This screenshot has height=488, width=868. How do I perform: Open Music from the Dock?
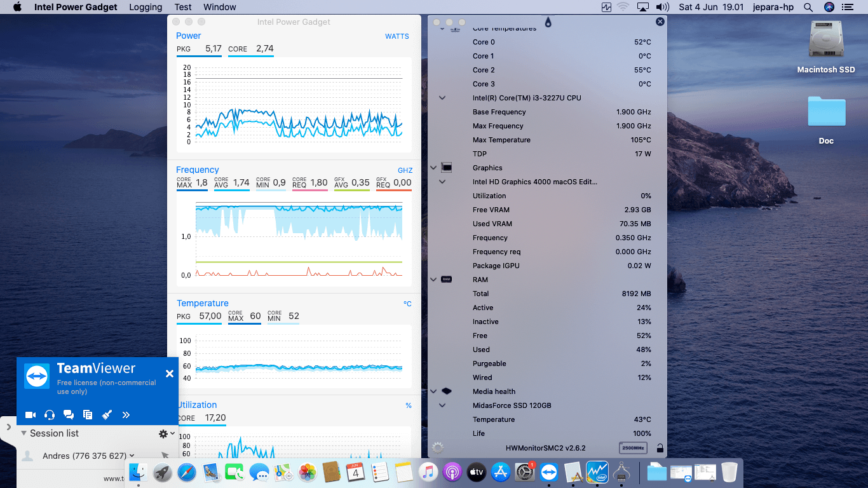click(428, 472)
